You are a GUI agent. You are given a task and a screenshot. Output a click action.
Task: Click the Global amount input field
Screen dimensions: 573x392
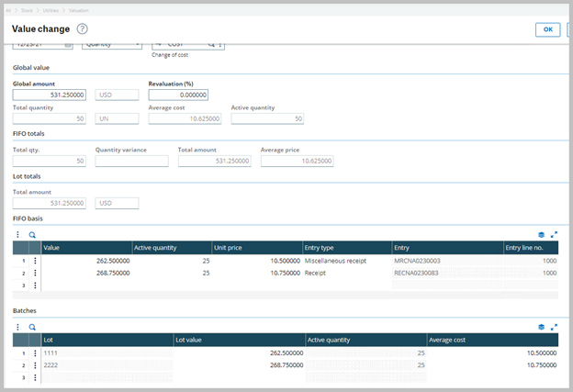[51, 95]
